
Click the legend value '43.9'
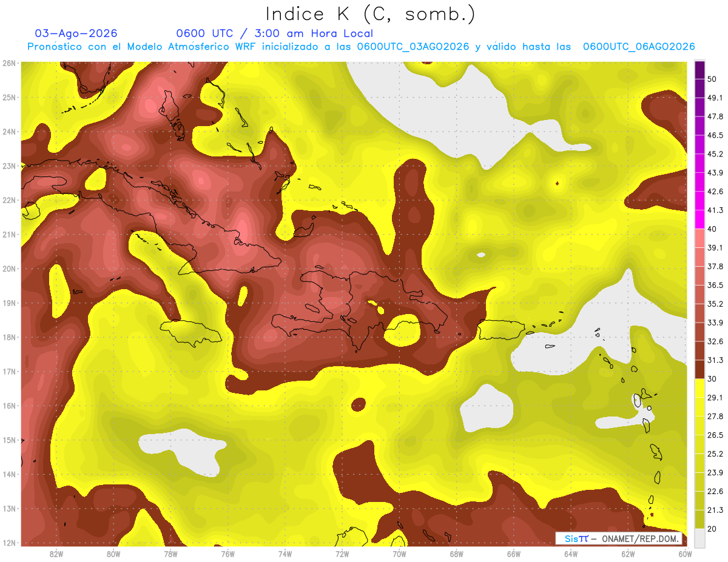point(715,173)
